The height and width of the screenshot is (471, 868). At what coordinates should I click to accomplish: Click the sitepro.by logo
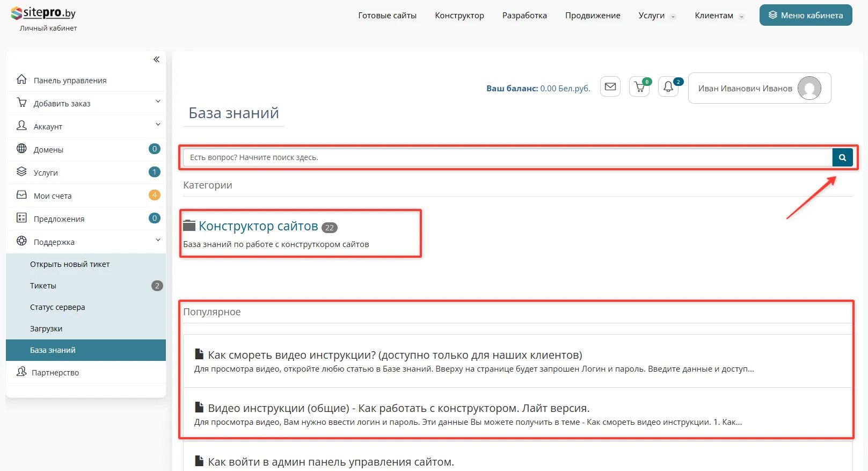click(43, 13)
